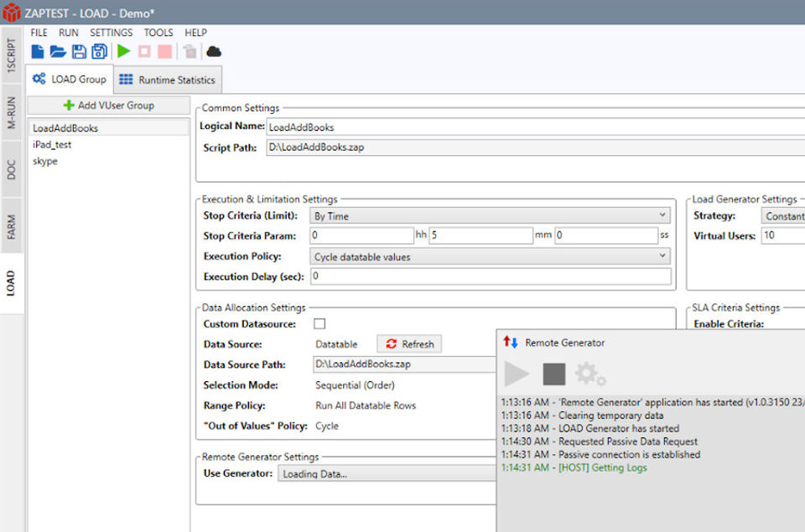
Task: Click the Save All toolbar icon
Action: tap(99, 52)
